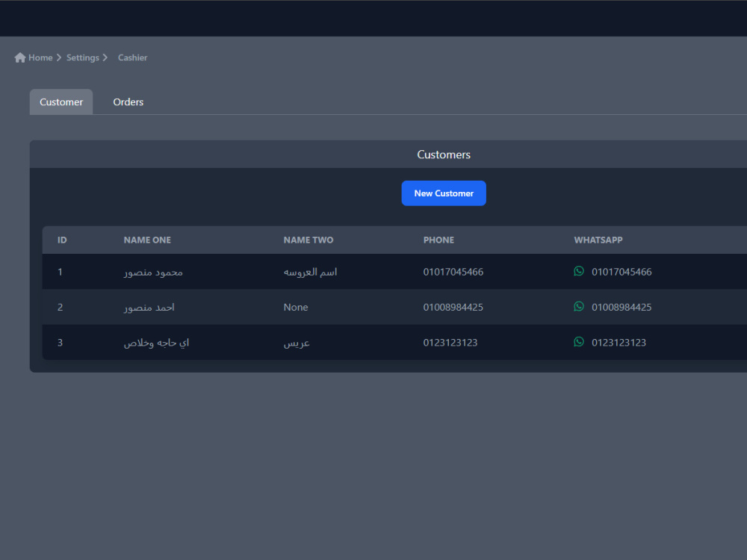Click the ID column header
This screenshot has width=747, height=560.
pos(62,240)
